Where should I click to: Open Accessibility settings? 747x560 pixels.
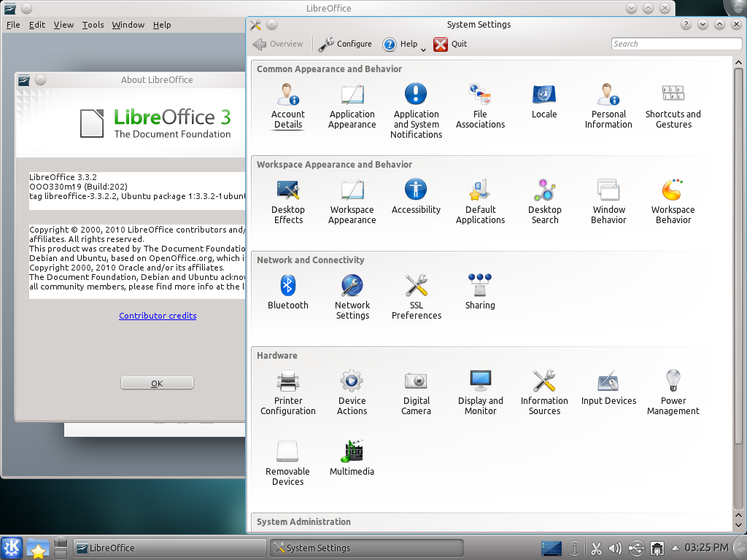[416, 196]
